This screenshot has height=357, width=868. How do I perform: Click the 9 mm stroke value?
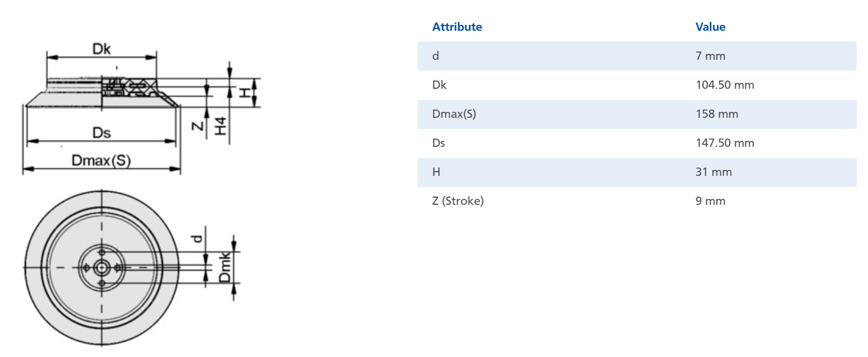[x=710, y=201]
